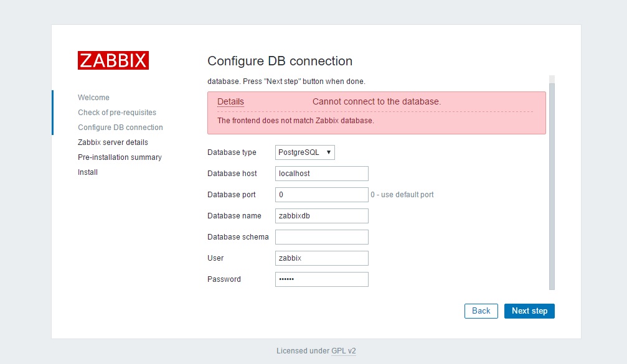
Task: Open Pre-installation summary step
Action: (120, 157)
